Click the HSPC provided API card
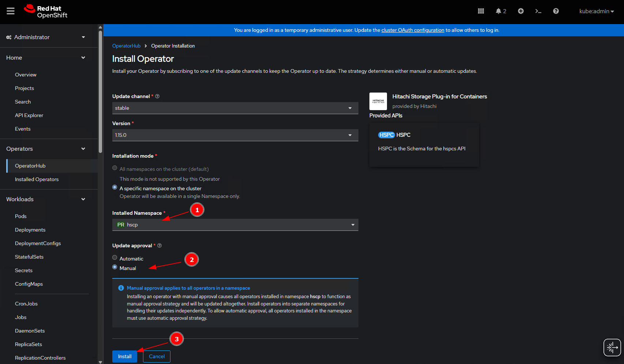 pyautogui.click(x=424, y=145)
